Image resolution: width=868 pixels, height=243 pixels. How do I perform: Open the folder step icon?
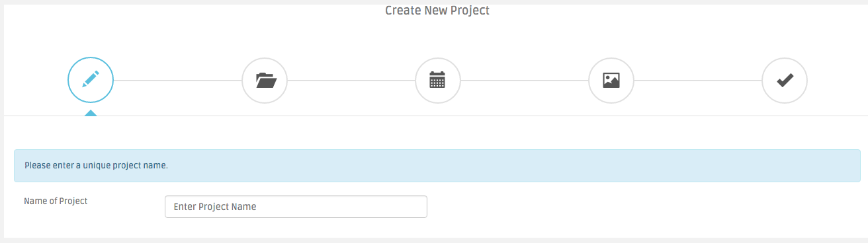click(265, 81)
